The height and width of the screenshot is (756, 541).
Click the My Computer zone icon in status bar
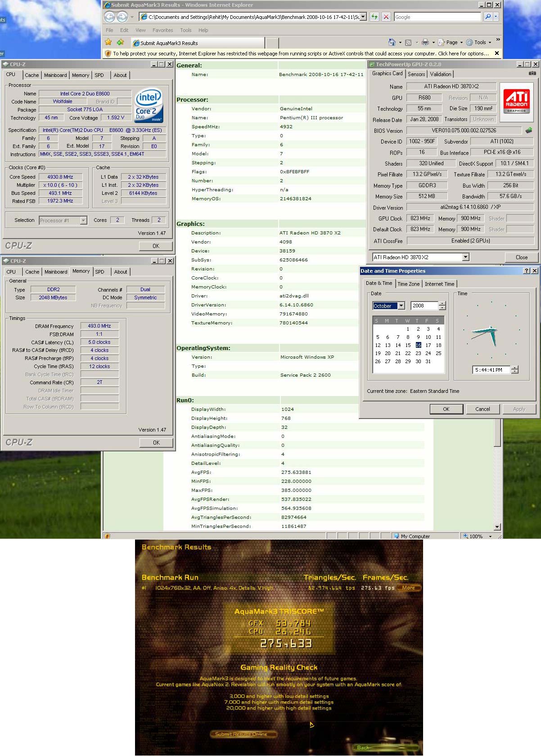[397, 536]
